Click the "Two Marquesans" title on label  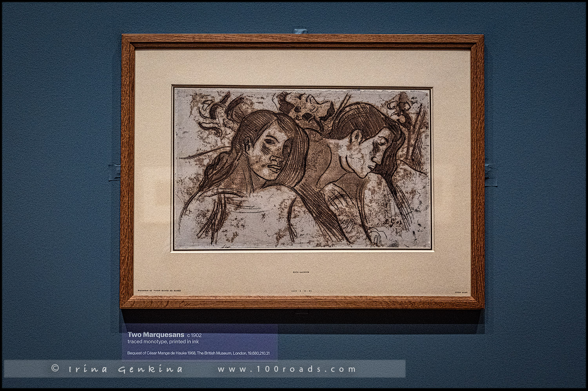156,335
